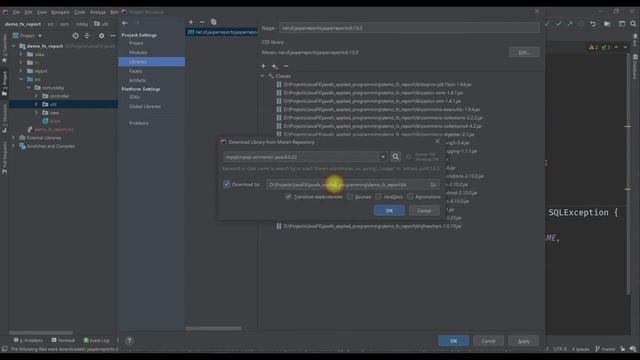
Task: Click the Search Everywhere magnifier icon
Action: pos(633,24)
